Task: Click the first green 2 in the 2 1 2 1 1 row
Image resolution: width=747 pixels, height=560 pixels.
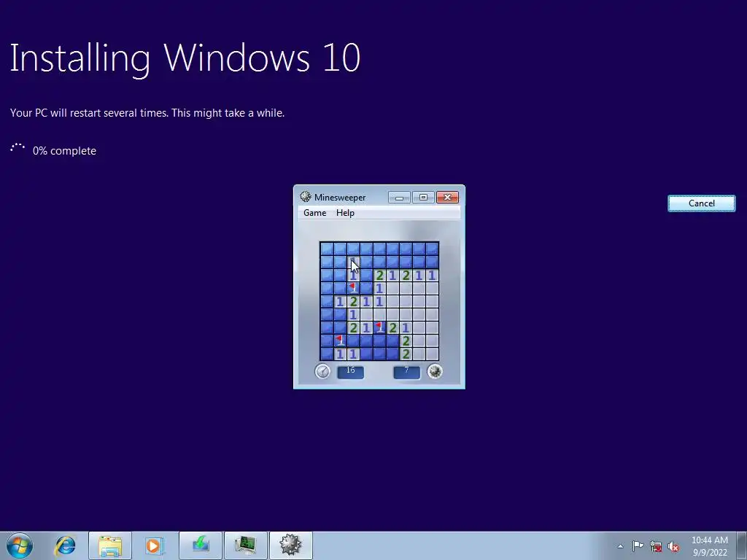Action: tap(379, 275)
